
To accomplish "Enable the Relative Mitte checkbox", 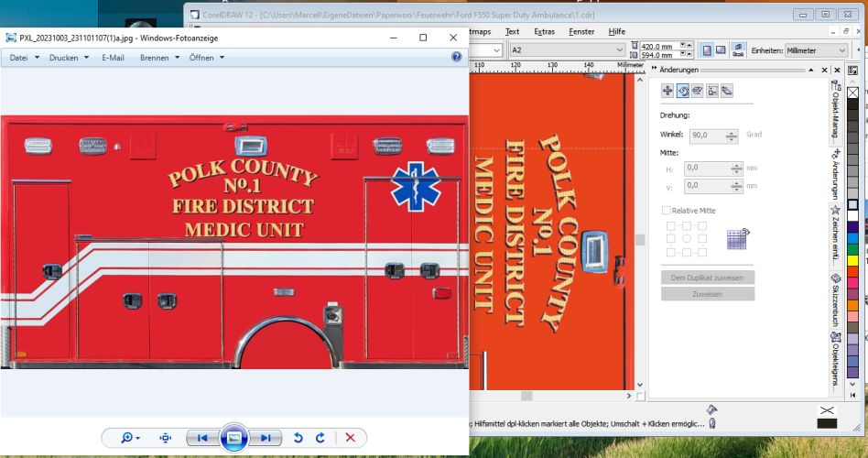I will coord(666,211).
